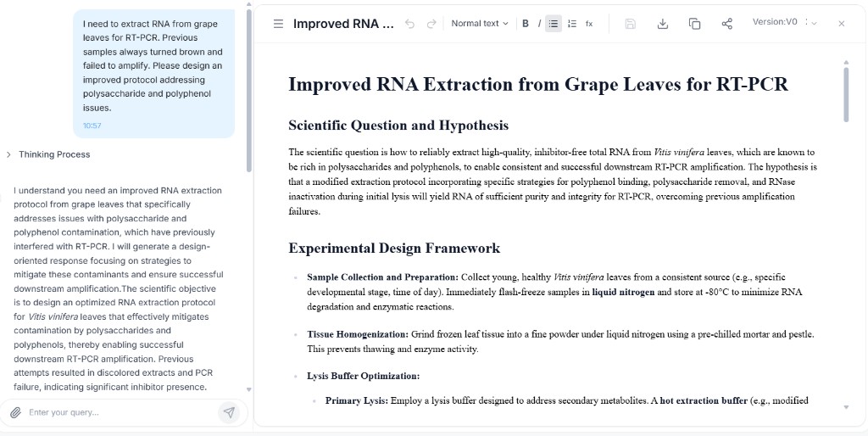Download the document

[x=662, y=23]
